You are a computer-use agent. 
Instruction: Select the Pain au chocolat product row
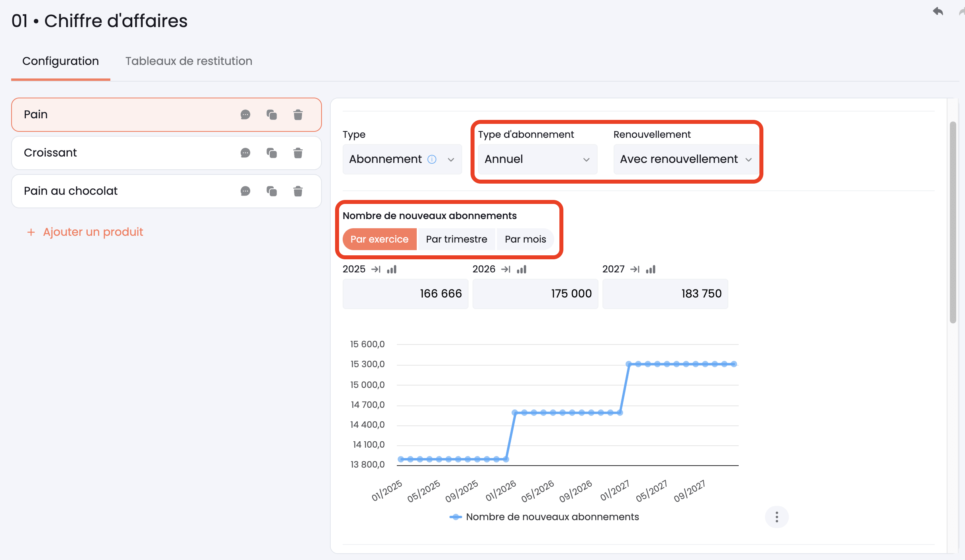(x=167, y=191)
